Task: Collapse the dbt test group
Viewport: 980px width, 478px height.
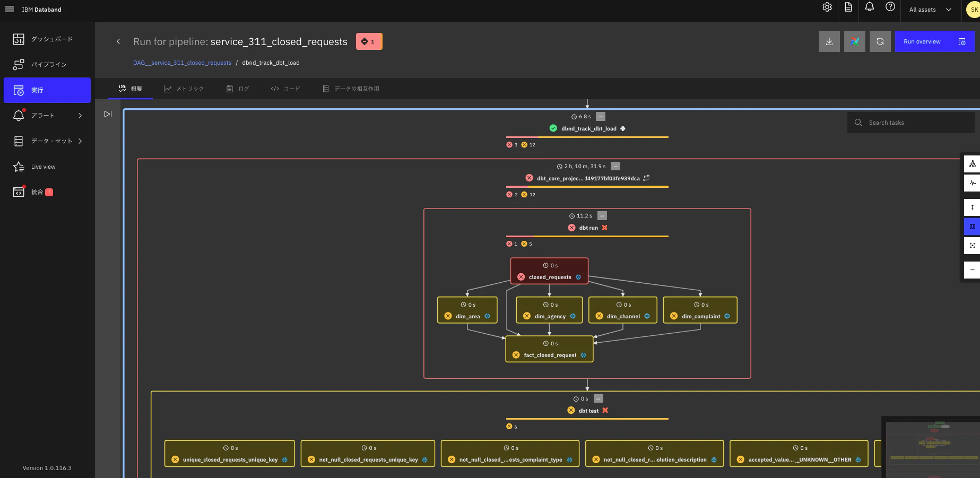Action: [599, 399]
